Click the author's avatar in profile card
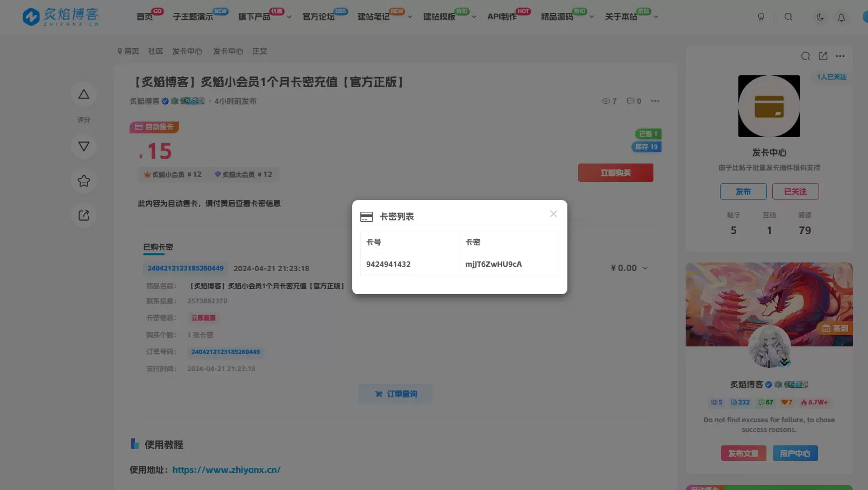This screenshot has width=868, height=490. point(770,346)
